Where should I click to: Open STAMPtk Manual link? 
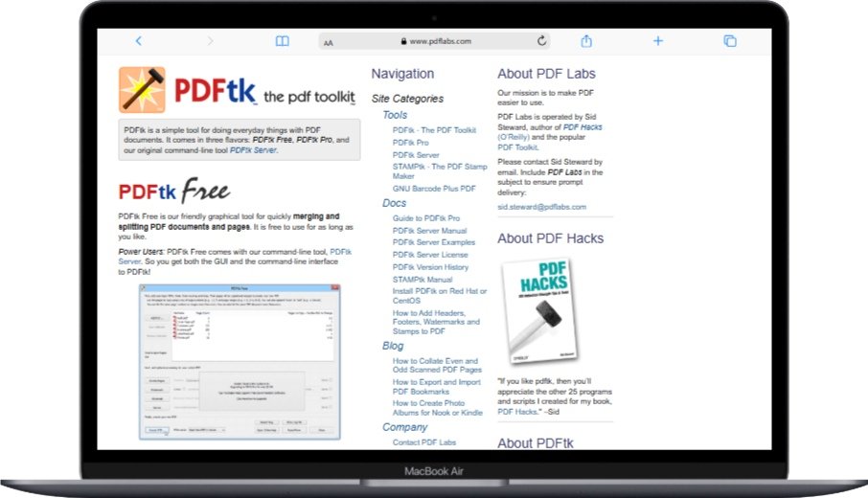[x=423, y=280]
